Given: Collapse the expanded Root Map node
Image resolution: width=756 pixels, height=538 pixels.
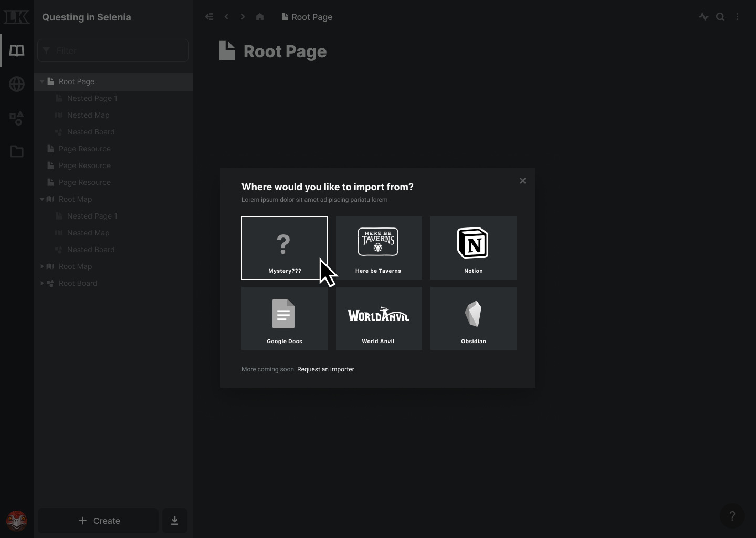Looking at the screenshot, I should (42, 199).
